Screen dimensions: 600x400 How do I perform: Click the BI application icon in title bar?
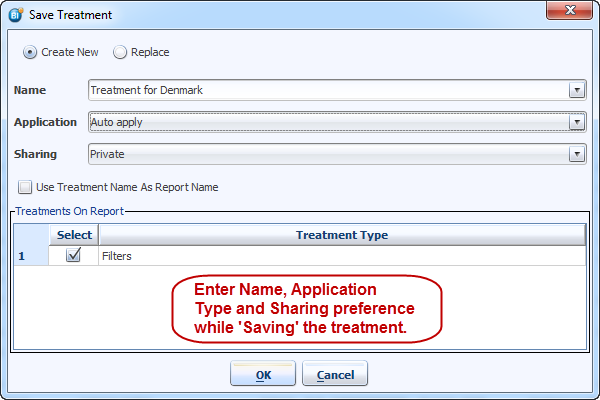coord(14,15)
